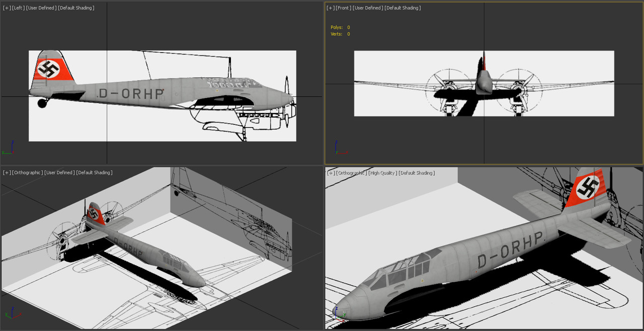Open Default Shading menu in the High Quality viewport

417,173
